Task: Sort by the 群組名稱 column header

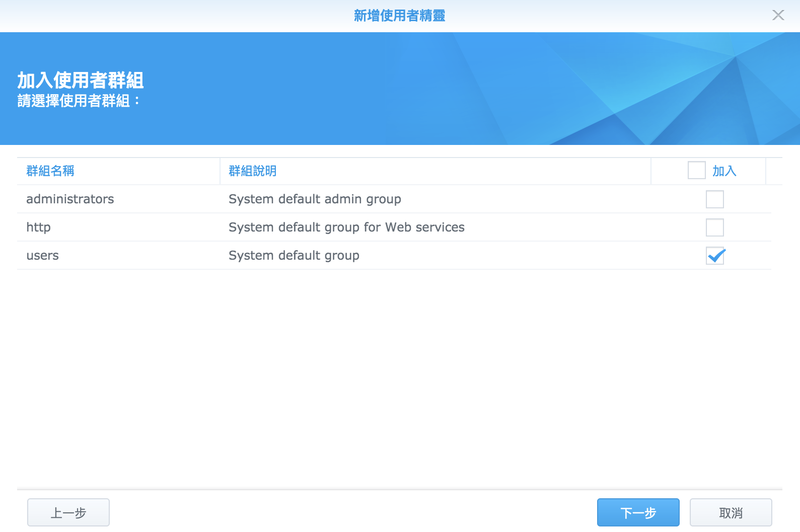Action: (50, 171)
